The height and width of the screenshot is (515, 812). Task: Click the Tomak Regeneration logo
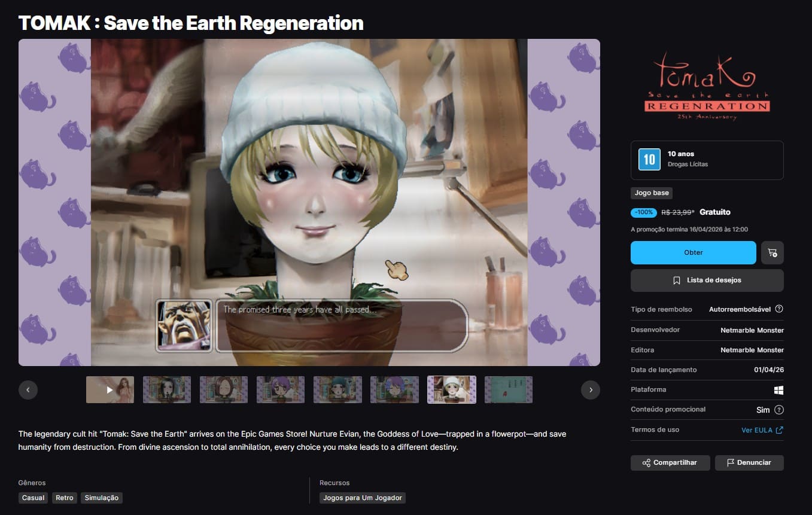click(707, 86)
